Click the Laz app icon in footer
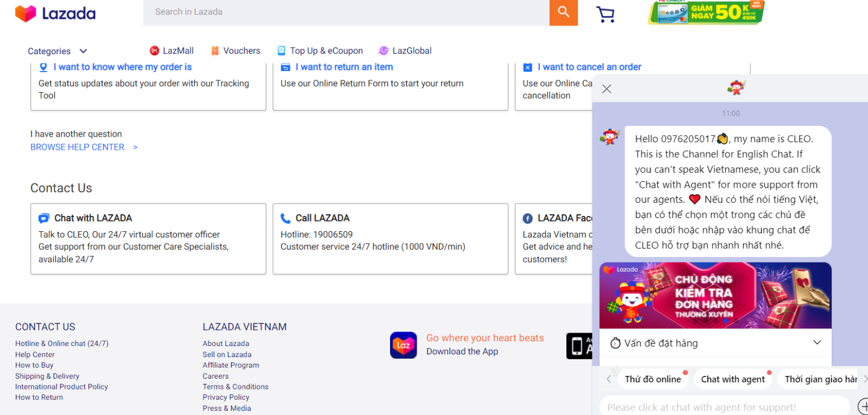Viewport: 868px width, 415px height. [403, 345]
